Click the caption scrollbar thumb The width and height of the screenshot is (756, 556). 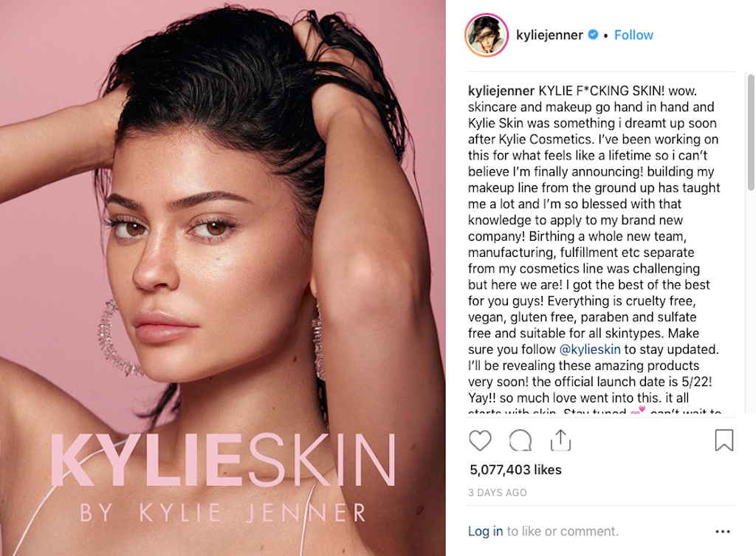tap(751, 132)
